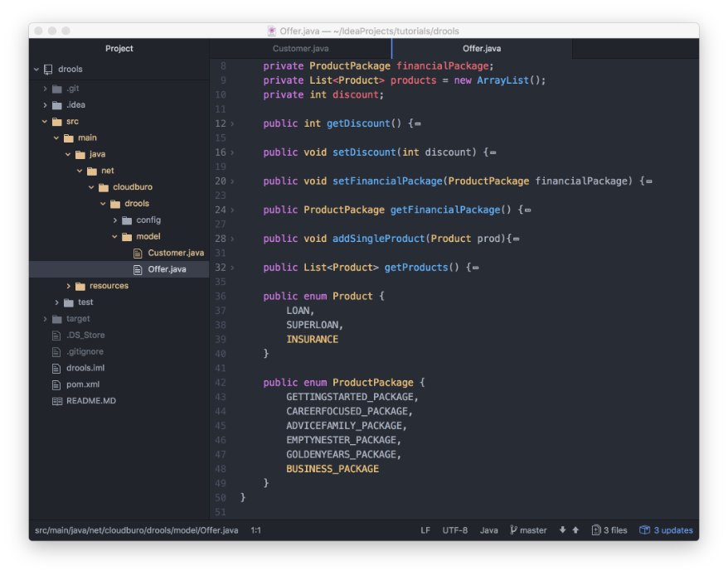Expand the resources folder
Screen dimensions: 728x575
69,286
